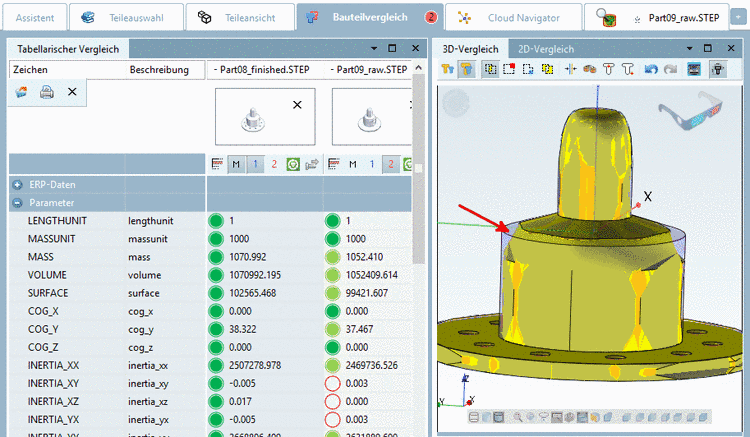Click the Zeichen column header

click(x=66, y=70)
